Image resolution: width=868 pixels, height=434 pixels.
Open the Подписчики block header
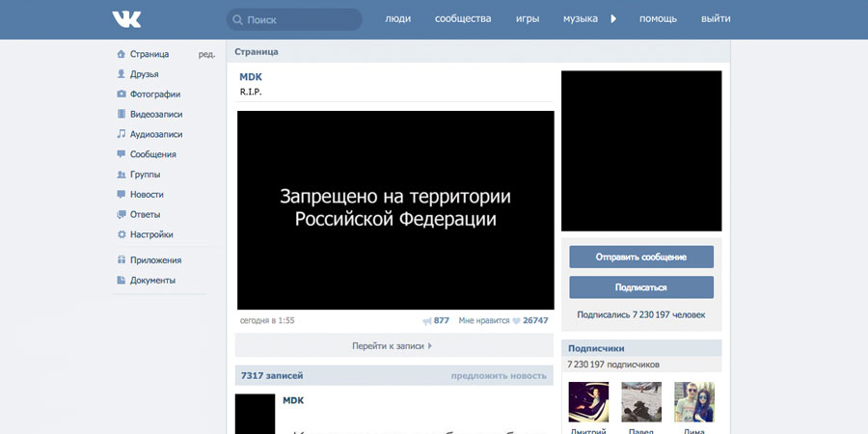point(641,348)
